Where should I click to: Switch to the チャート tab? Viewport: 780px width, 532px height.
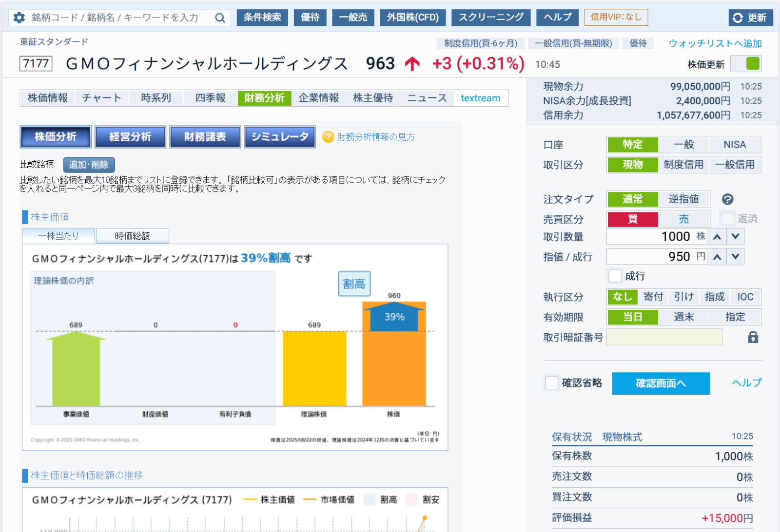pyautogui.click(x=101, y=98)
